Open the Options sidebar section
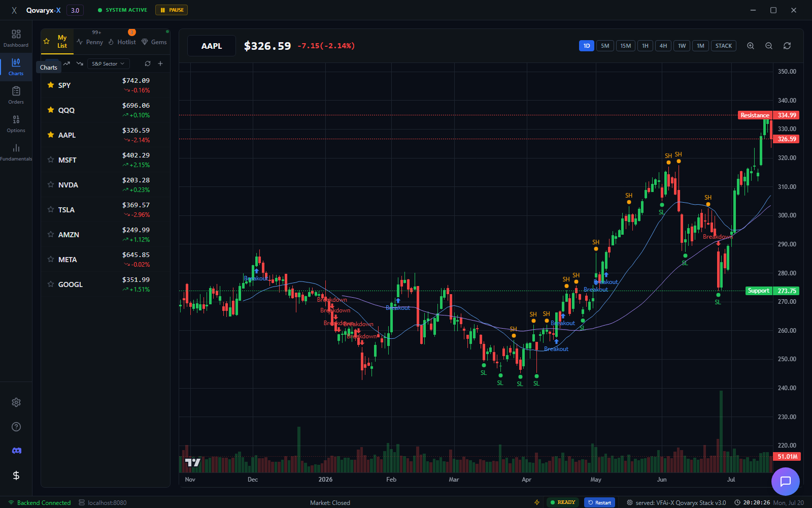Viewport: 812px width, 508px height. [16, 124]
